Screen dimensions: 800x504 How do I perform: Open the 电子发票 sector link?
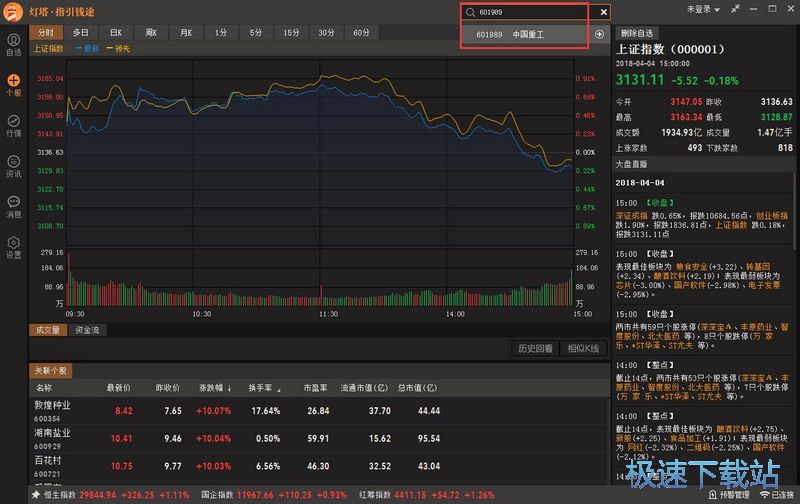[x=764, y=285]
